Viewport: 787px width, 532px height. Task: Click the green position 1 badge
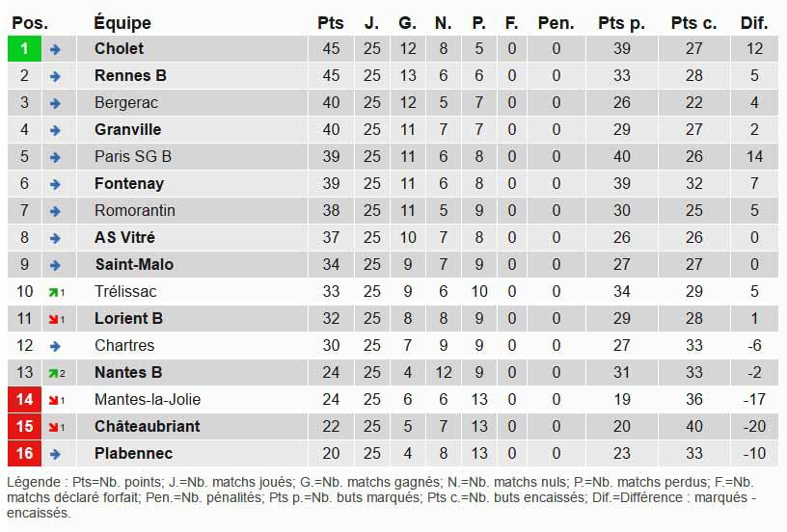(x=24, y=48)
